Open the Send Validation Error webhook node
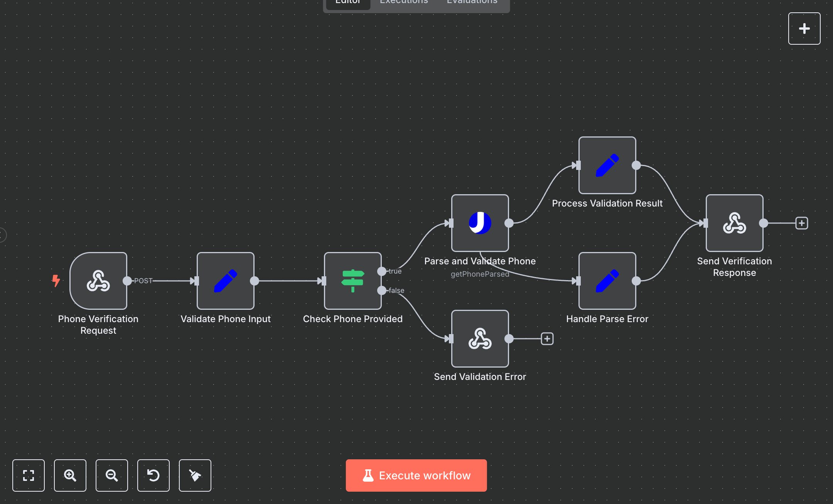The width and height of the screenshot is (833, 504). coord(480,339)
